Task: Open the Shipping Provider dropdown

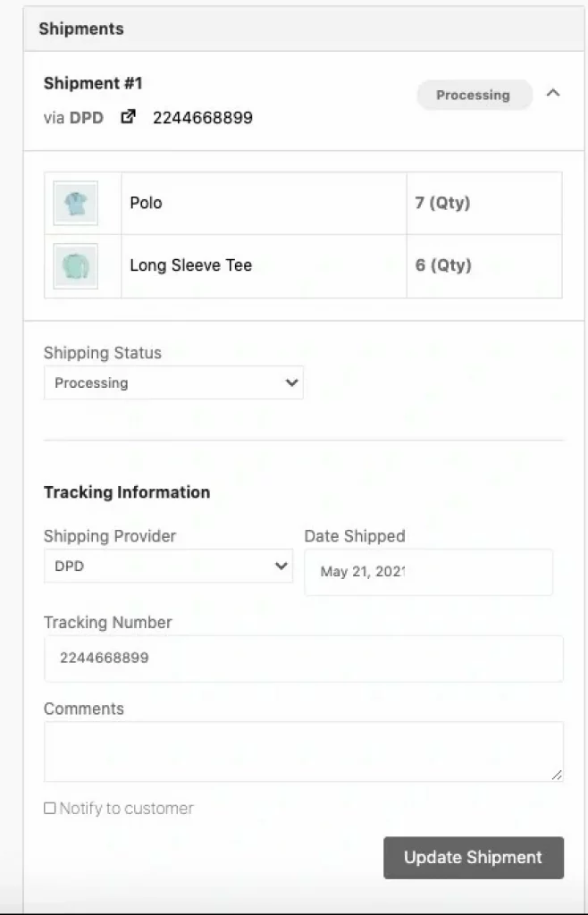Action: coord(169,566)
